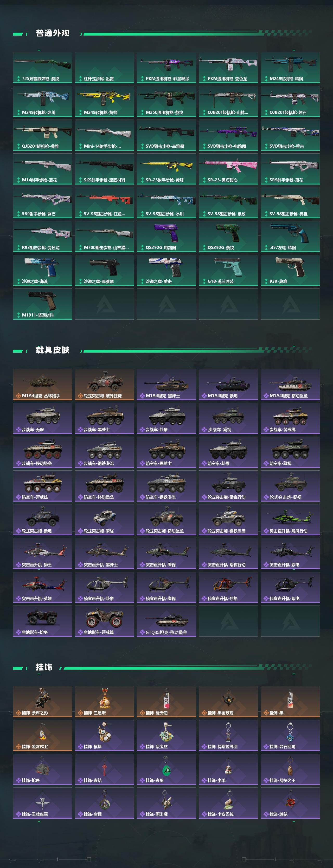Click the three-legged toad charm
Image resolution: width=333 pixels, height=868 pixels.
click(105, 701)
